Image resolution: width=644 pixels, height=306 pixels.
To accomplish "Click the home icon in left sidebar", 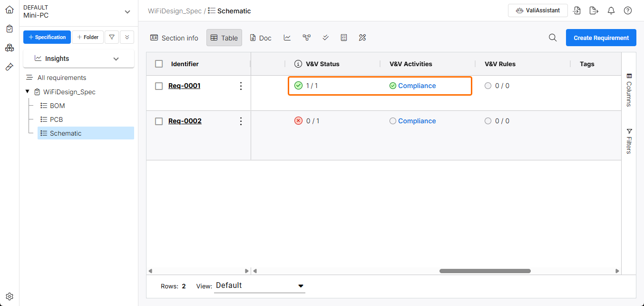I will pos(10,10).
